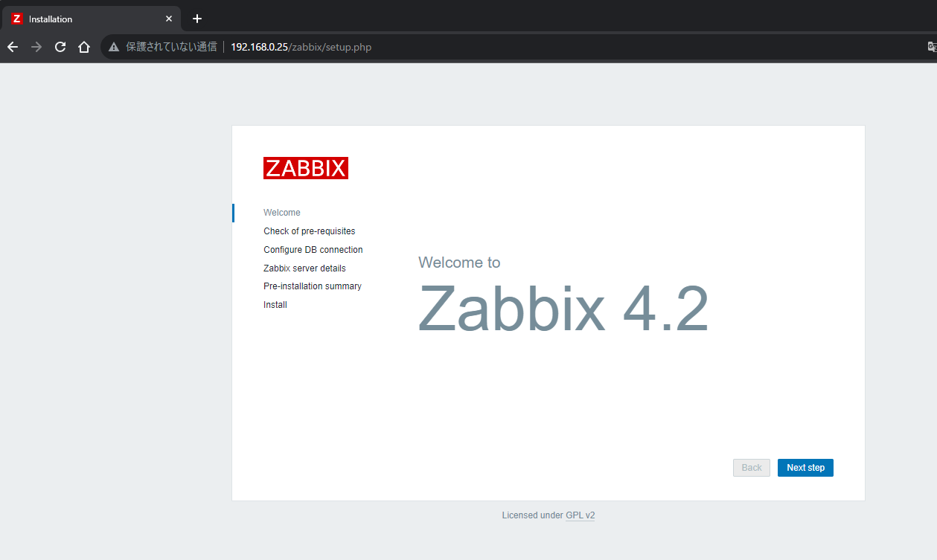Click the Zabbix favicon on the browser tab

click(16, 18)
